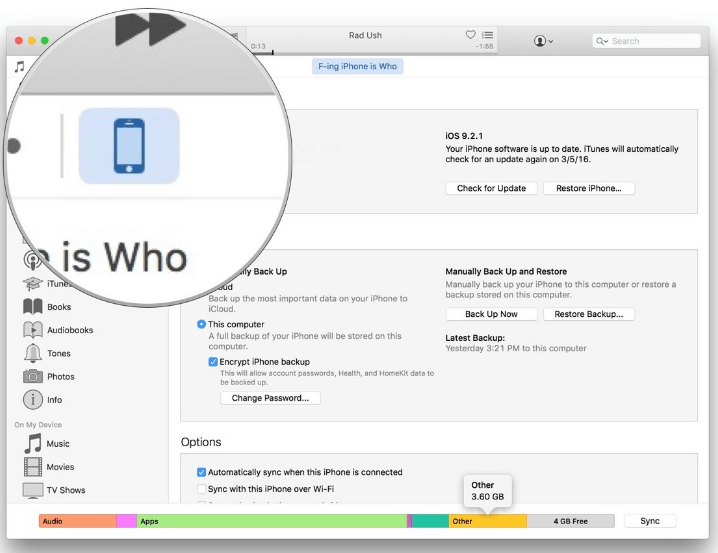The width and height of the screenshot is (718, 553).
Task: Click the yellow Other storage segment
Action: click(x=488, y=521)
